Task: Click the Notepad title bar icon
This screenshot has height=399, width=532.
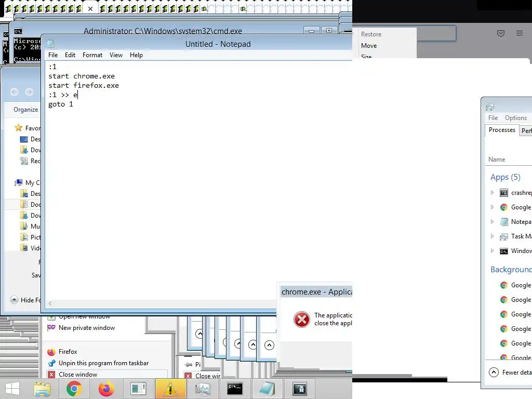Action: pos(50,44)
